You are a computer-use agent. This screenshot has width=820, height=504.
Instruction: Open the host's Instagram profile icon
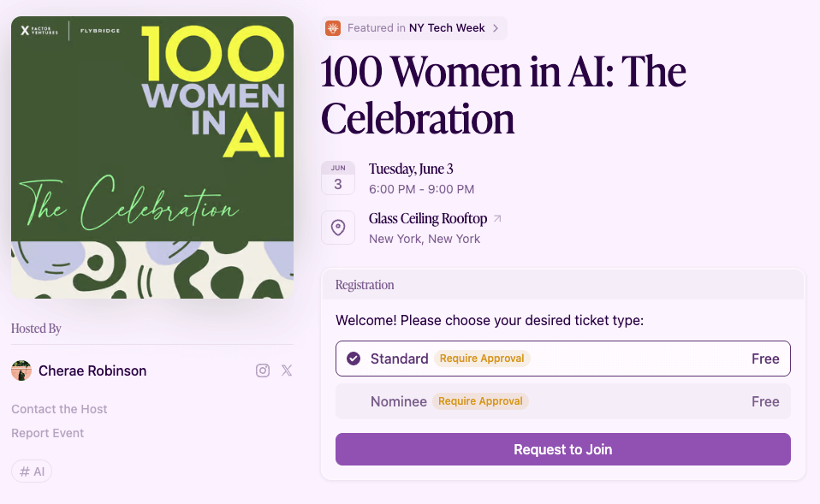point(263,371)
